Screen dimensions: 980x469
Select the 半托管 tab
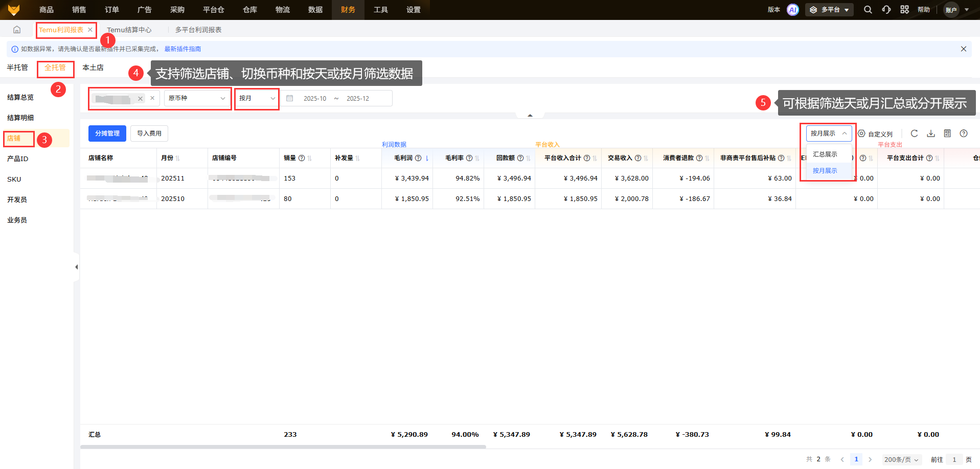17,68
